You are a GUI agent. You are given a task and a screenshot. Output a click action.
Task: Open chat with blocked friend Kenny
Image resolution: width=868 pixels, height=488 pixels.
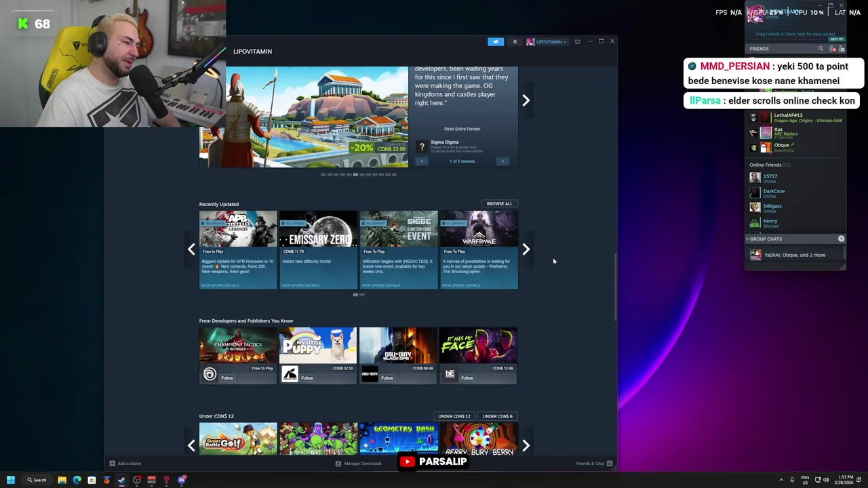(x=796, y=222)
